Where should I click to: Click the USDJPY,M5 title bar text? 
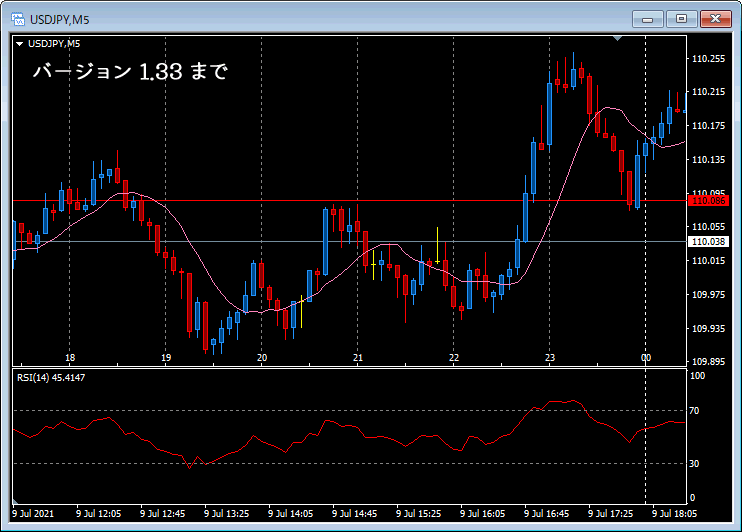click(60, 20)
